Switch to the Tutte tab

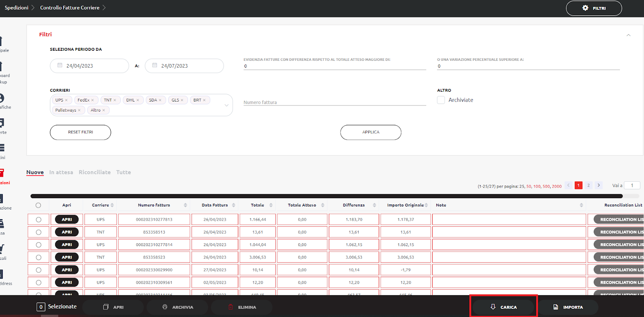(124, 172)
